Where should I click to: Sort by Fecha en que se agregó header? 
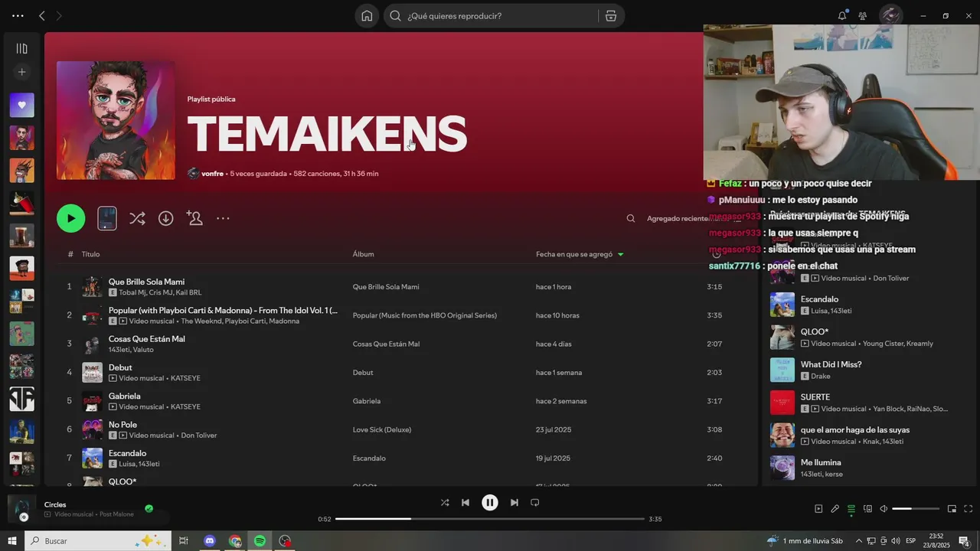coord(580,254)
